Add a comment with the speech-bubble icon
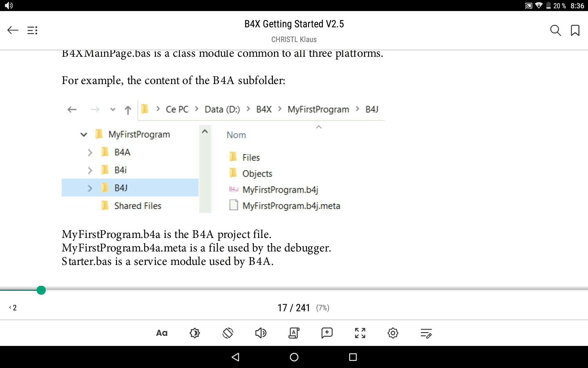588x368 pixels. pyautogui.click(x=327, y=333)
